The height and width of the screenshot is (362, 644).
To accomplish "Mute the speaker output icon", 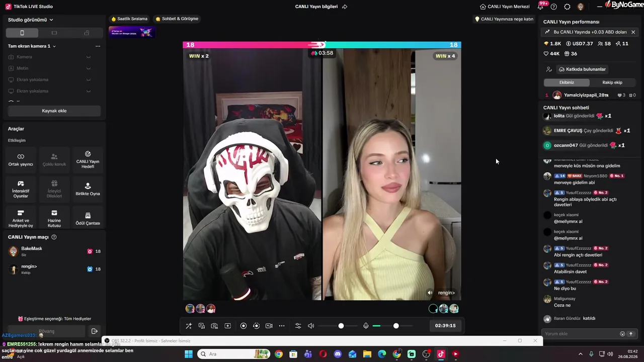I will click(311, 326).
